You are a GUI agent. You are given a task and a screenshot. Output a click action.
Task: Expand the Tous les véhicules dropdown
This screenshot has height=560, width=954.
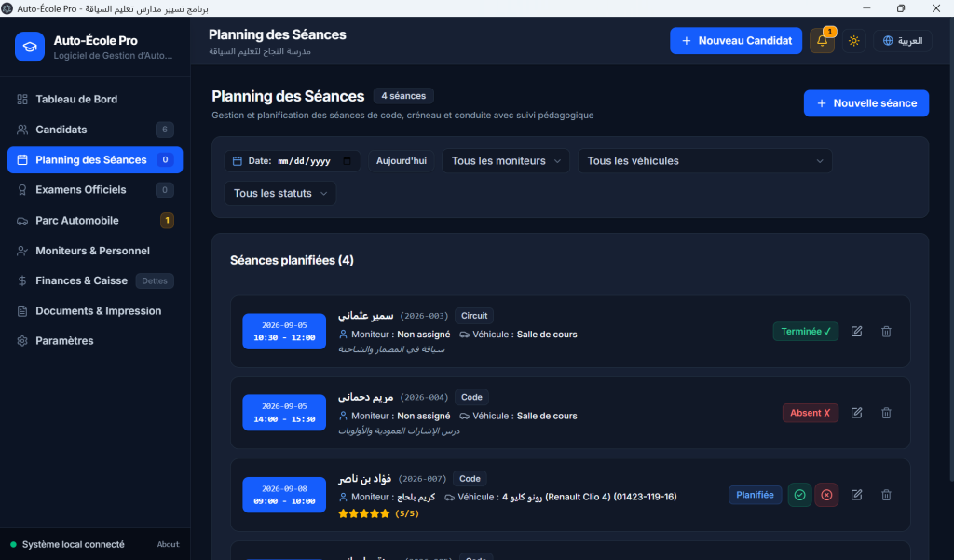click(x=704, y=161)
